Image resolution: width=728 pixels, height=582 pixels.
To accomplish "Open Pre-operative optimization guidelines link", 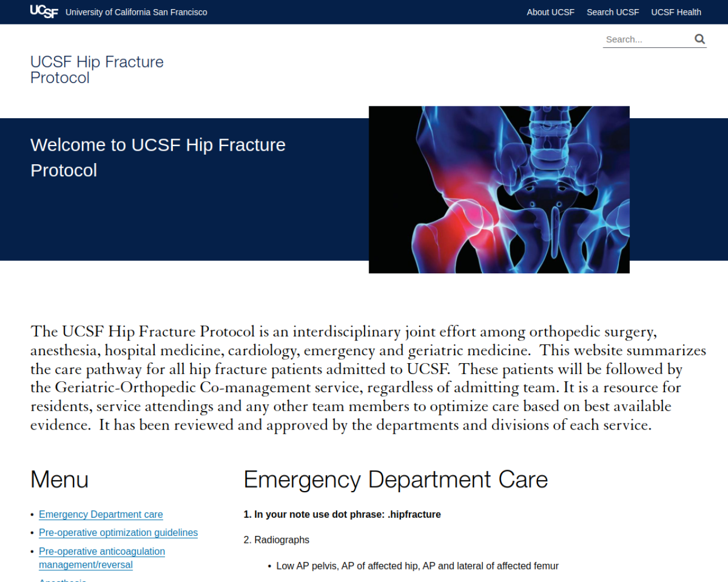I will coord(118,533).
